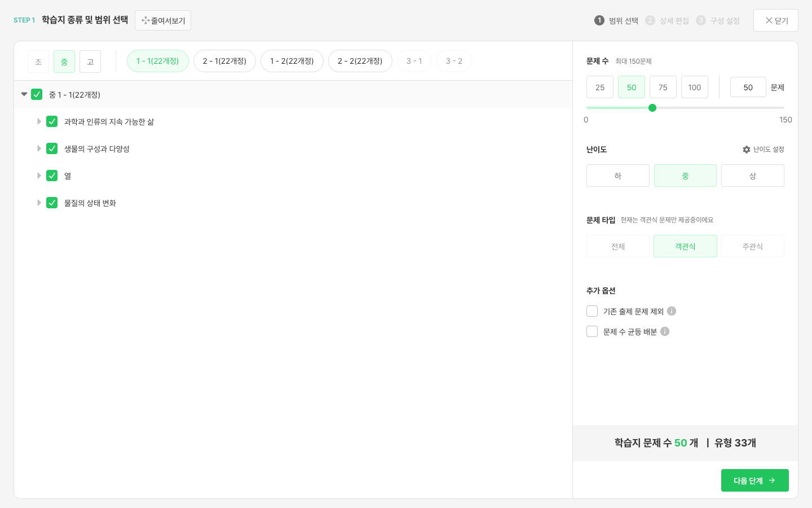Screen dimensions: 812x508
Task: Set problem count to 25
Action: coord(600,87)
